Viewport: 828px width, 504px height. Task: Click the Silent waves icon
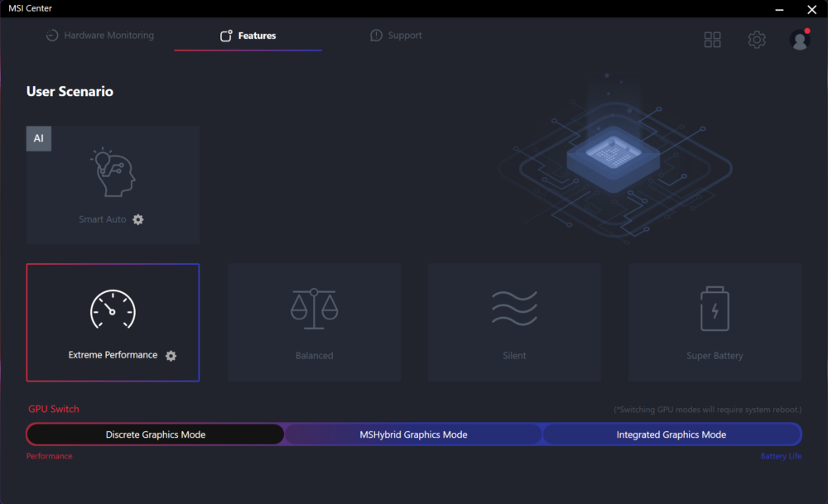pos(514,308)
